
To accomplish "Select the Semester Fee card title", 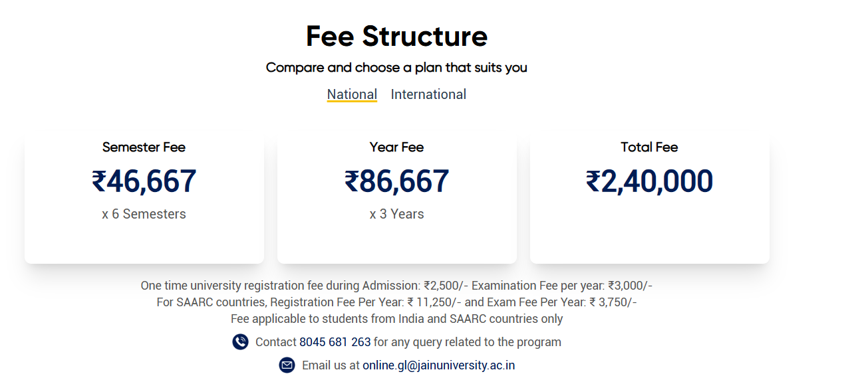I will (144, 147).
